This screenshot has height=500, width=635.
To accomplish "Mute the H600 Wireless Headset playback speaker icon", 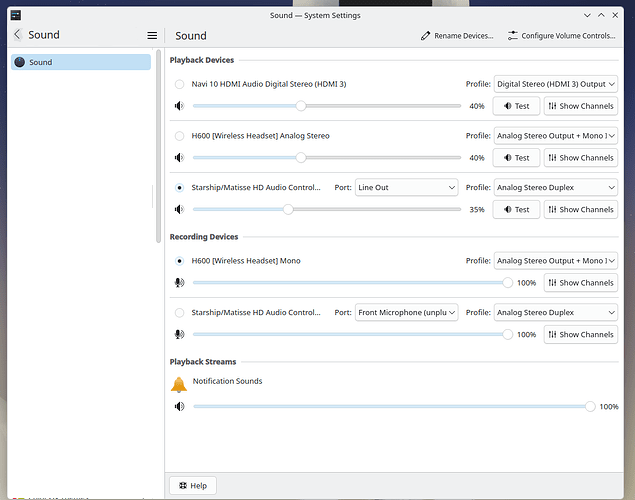I will click(x=179, y=157).
